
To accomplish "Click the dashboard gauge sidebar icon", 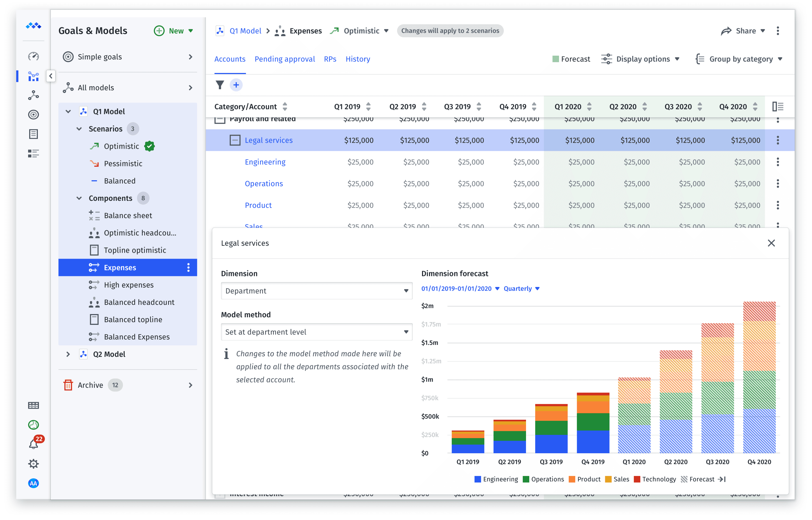I will pos(34,56).
